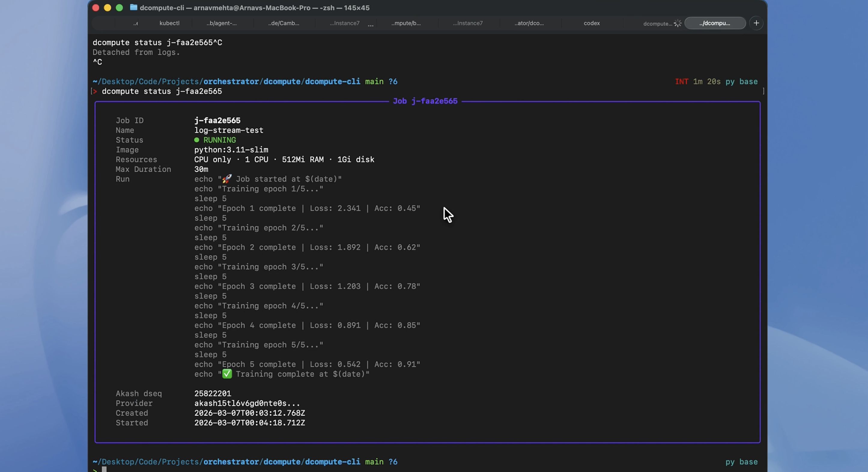Open the ..mpute/b... tab
This screenshot has width=868, height=472.
tap(406, 23)
